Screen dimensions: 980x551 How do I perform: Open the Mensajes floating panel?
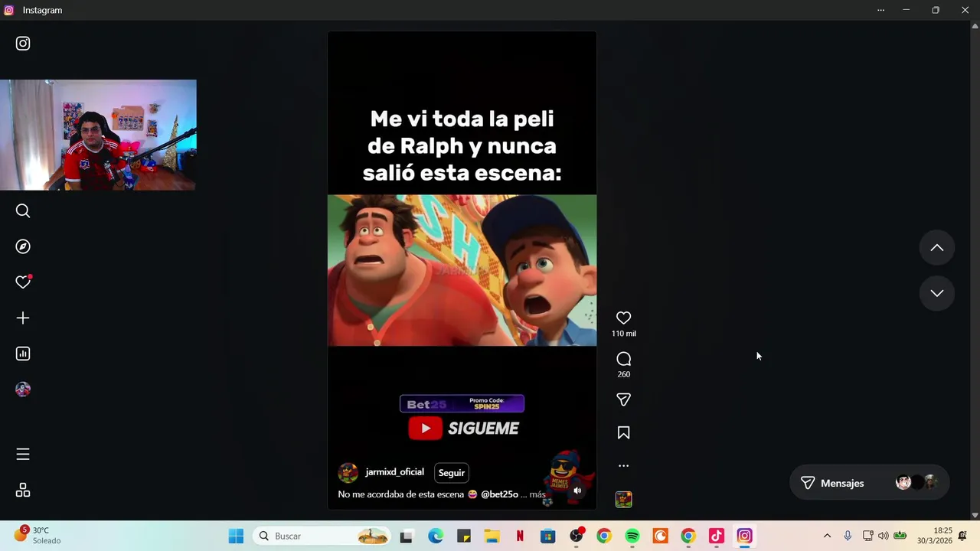coord(870,483)
